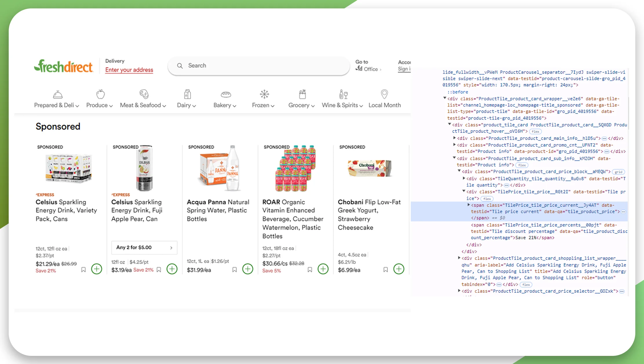
Task: Click the Grocery bag icon
Action: [x=302, y=94]
